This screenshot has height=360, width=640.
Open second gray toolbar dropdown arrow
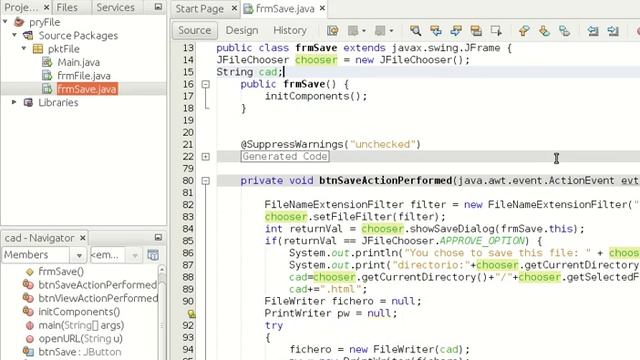(x=391, y=31)
